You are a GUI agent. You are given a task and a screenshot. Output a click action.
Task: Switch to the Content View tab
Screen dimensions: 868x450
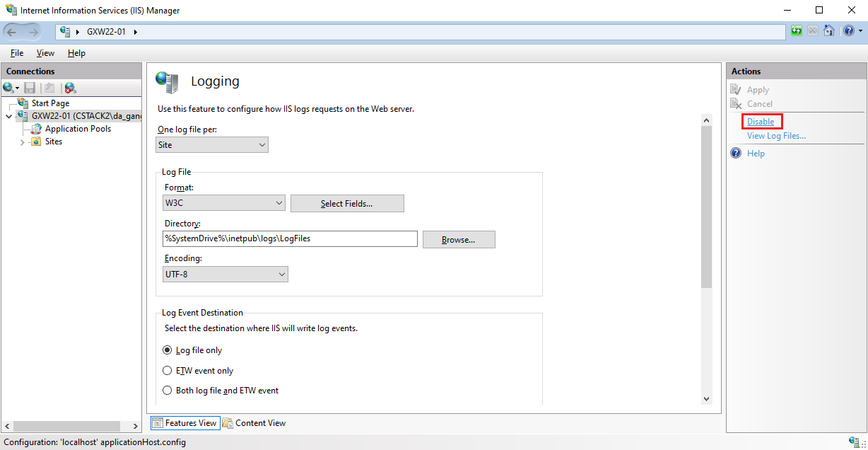[x=254, y=423]
